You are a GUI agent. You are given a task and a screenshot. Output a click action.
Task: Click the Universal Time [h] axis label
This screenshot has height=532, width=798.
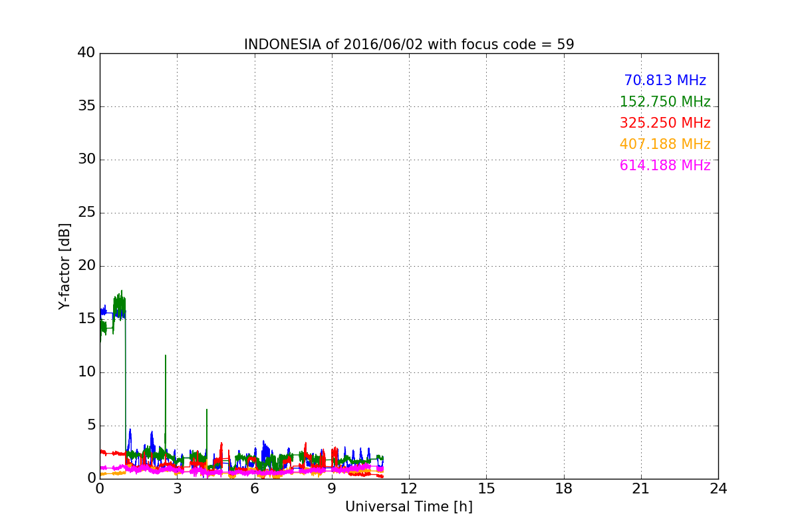coord(409,507)
